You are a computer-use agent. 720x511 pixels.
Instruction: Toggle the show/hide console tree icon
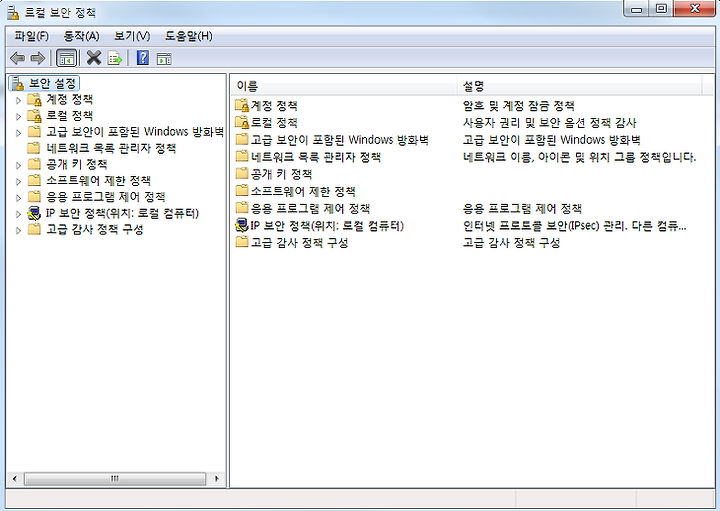(x=66, y=58)
